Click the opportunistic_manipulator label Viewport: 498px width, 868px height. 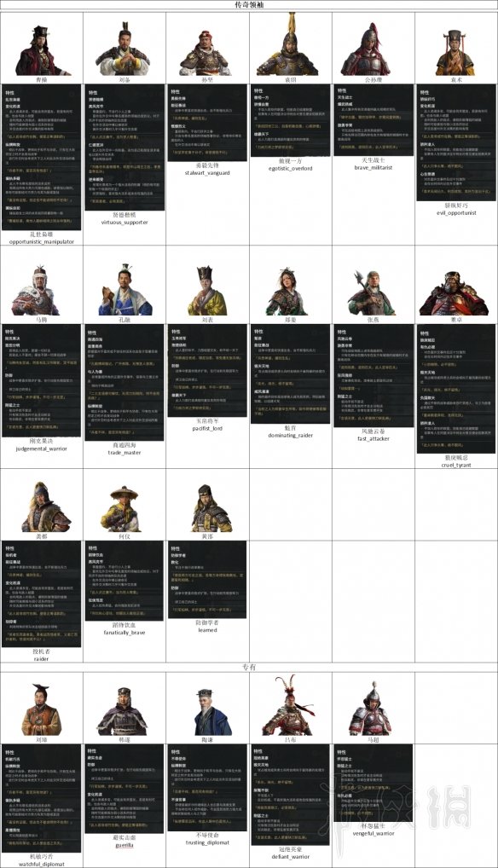(x=41, y=242)
